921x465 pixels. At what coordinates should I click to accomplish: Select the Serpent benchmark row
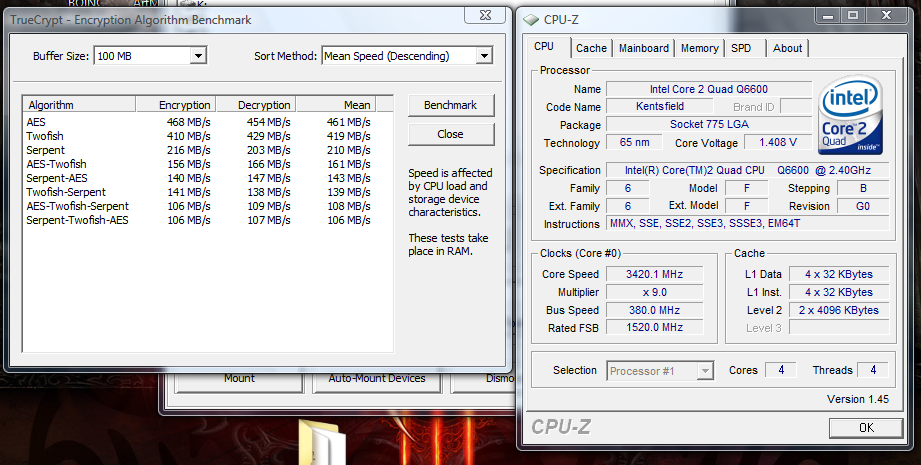[199, 150]
